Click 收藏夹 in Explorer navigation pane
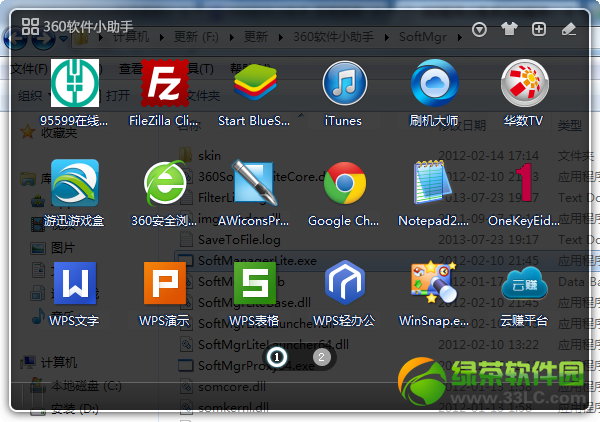 point(59,132)
